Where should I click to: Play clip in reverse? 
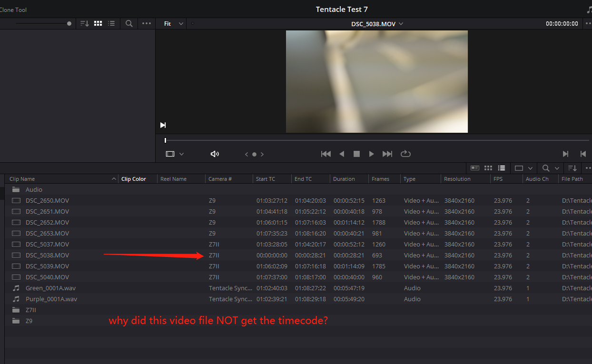click(342, 154)
